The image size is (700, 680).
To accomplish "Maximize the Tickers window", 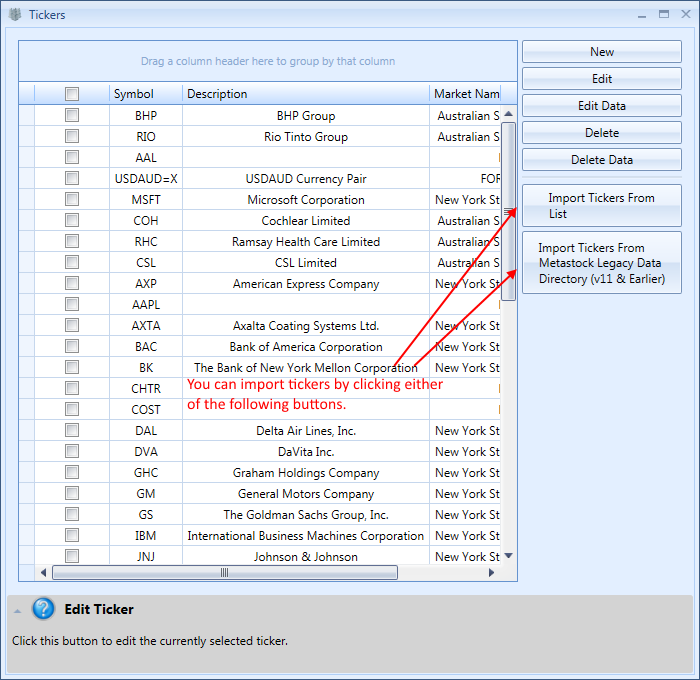I will (664, 14).
